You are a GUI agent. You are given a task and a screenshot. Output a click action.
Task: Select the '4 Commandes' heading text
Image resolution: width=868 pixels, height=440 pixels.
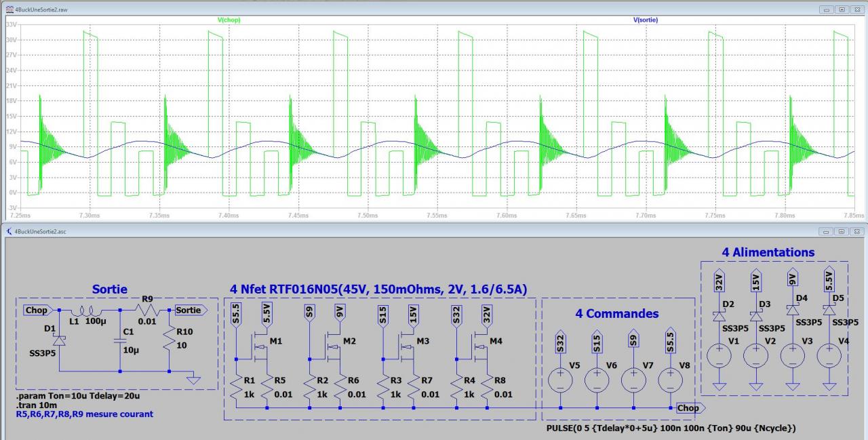tap(617, 314)
